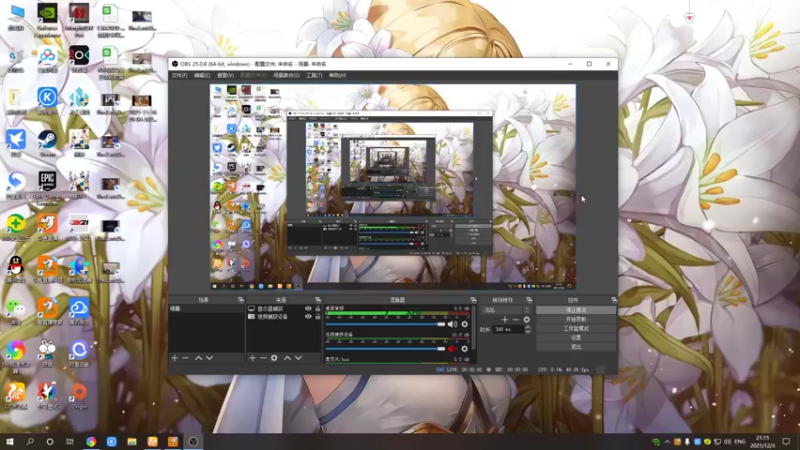Open source properties gear in Sources panel
The height and width of the screenshot is (450, 800).
274,358
